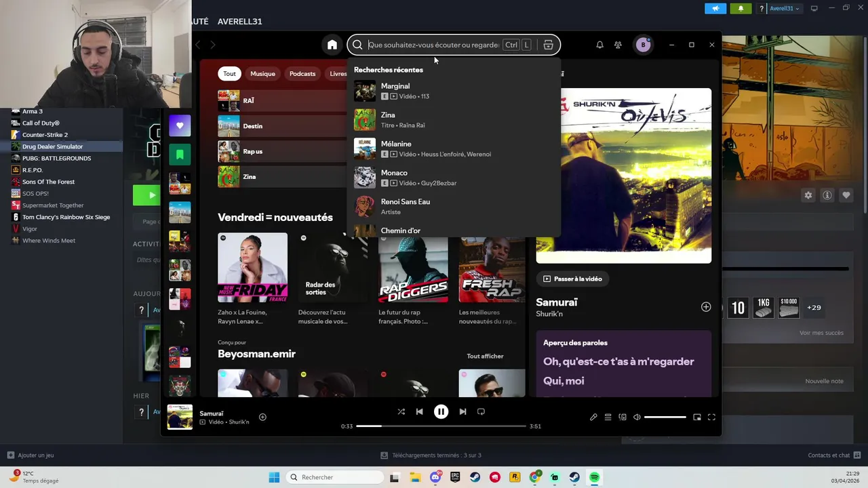Open Steam announcements megaphone button
Image resolution: width=868 pixels, height=488 pixels.
[x=715, y=9]
